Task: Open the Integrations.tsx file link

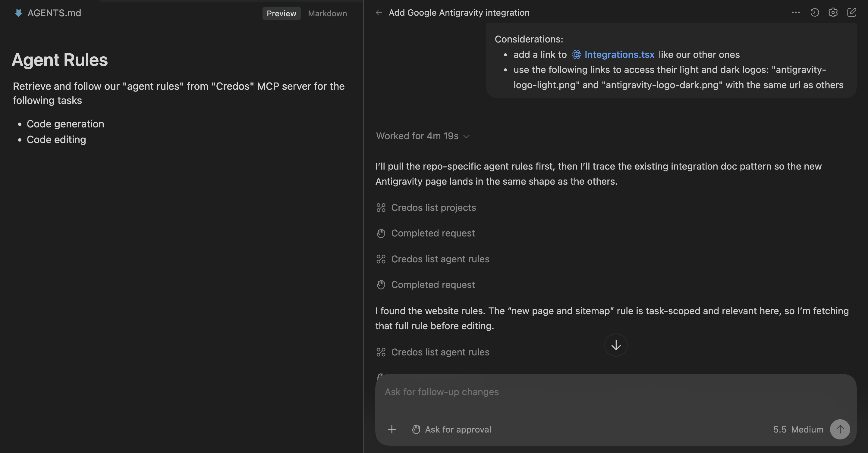Action: click(619, 55)
